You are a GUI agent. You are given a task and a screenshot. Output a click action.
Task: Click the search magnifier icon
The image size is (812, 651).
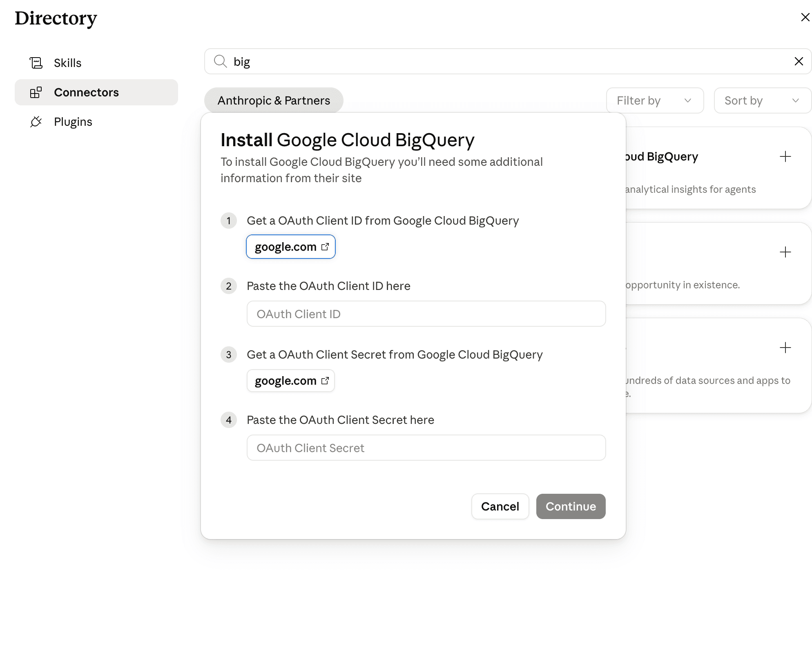pos(220,61)
